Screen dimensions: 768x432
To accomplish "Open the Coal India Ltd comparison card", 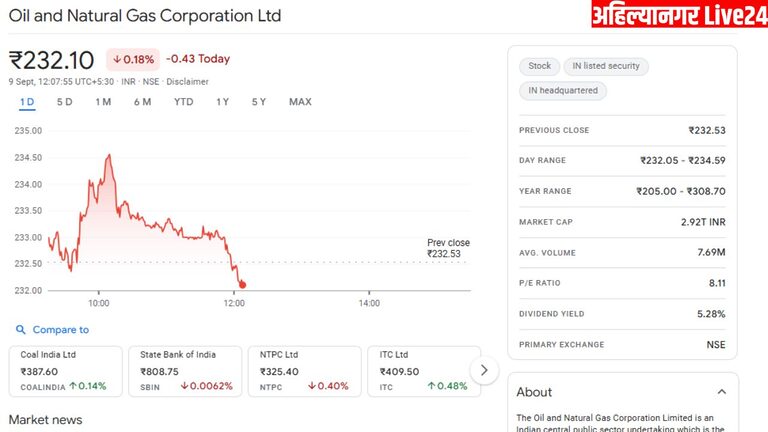I will [65, 370].
